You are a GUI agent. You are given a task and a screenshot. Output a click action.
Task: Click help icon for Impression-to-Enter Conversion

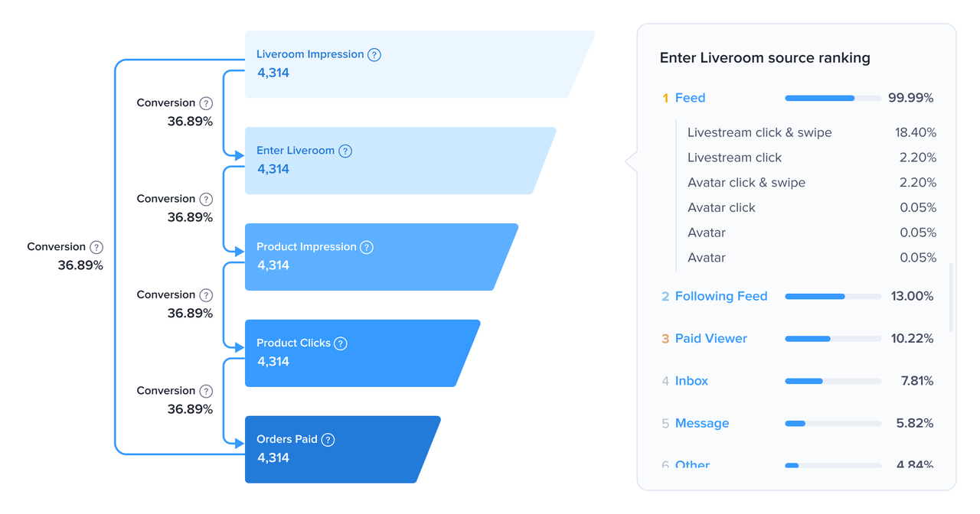(x=206, y=103)
